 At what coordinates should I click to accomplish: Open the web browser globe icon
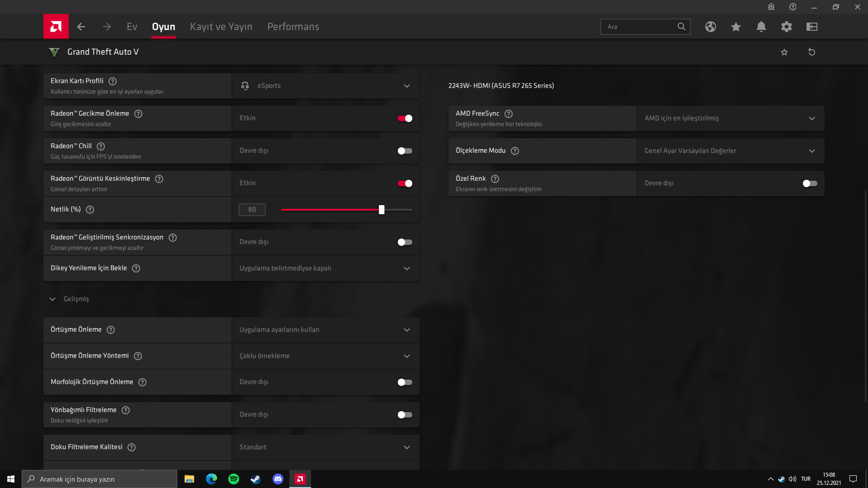coord(710,27)
